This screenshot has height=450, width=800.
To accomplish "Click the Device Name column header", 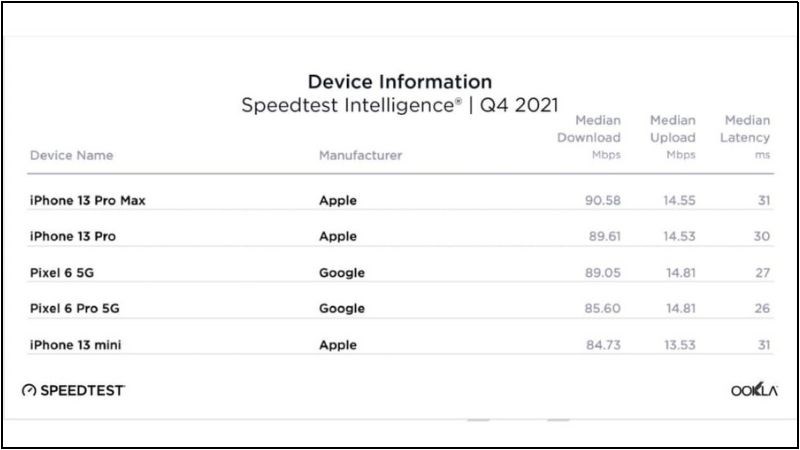I will coord(71,156).
